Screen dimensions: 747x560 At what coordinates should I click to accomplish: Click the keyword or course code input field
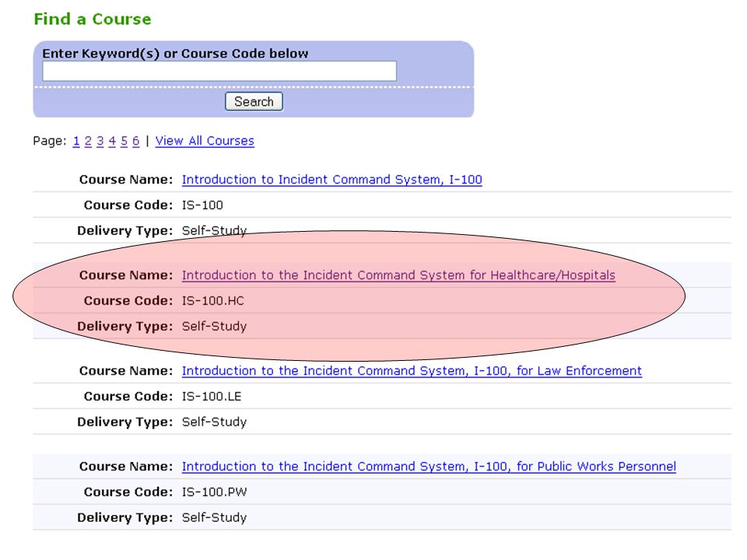tap(219, 71)
